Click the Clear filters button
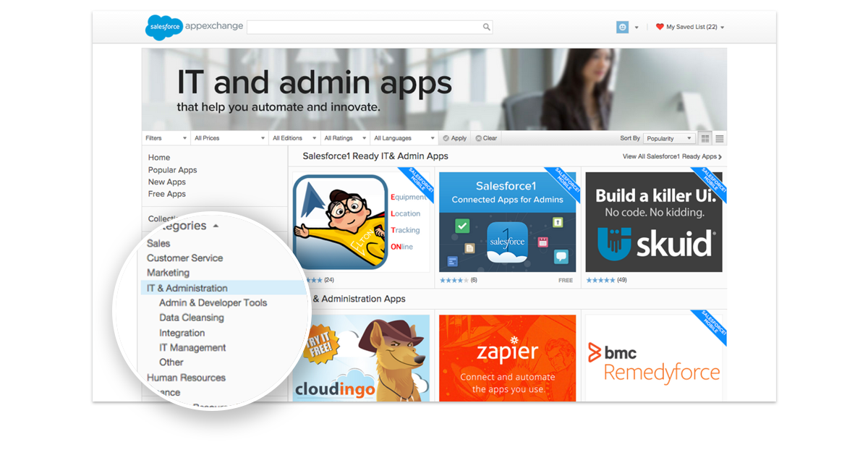 [x=485, y=138]
